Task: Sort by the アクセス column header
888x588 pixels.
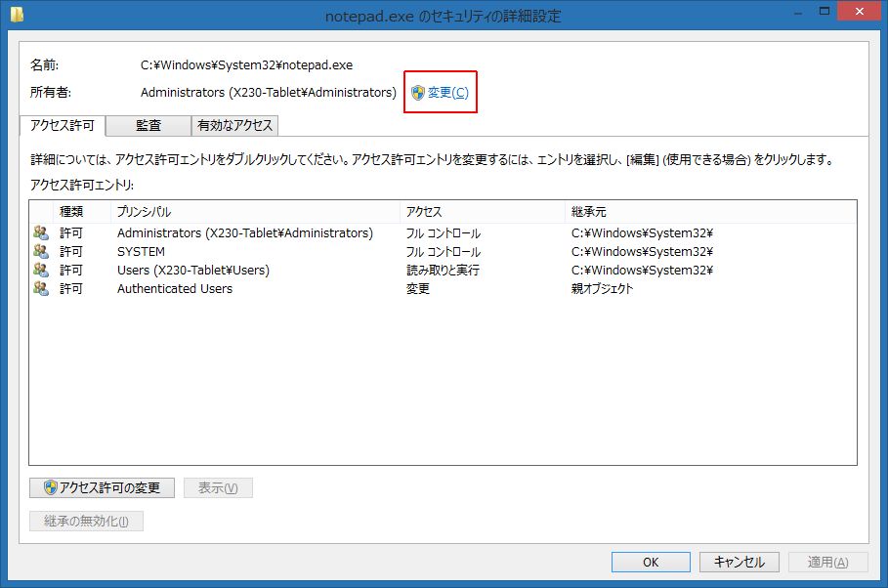Action: tap(482, 212)
